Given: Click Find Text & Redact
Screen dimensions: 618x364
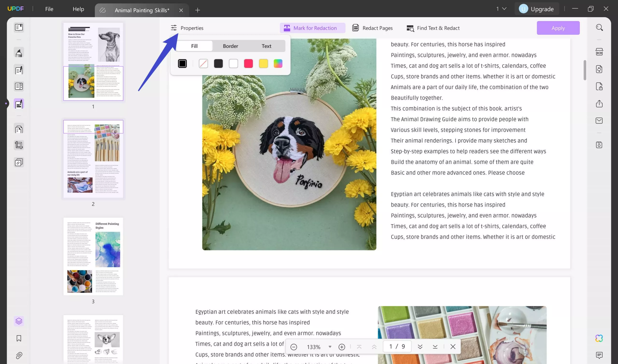Looking at the screenshot, I should point(433,28).
